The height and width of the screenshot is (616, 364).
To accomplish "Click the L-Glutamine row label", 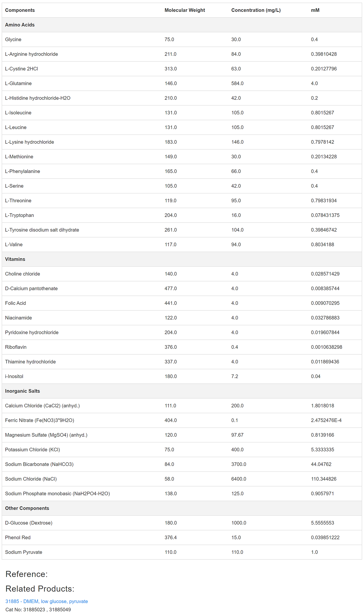I will click(18, 84).
